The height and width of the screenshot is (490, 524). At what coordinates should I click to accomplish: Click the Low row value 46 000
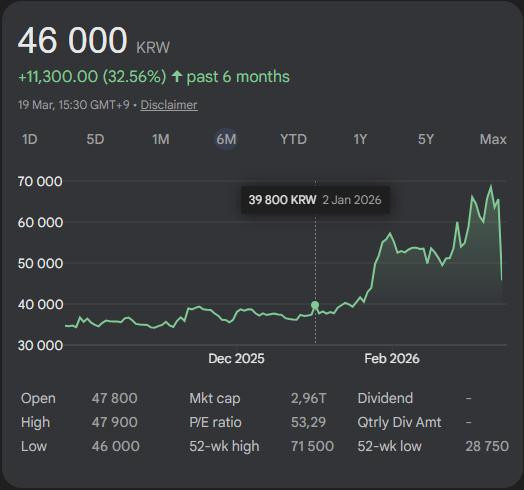115,447
